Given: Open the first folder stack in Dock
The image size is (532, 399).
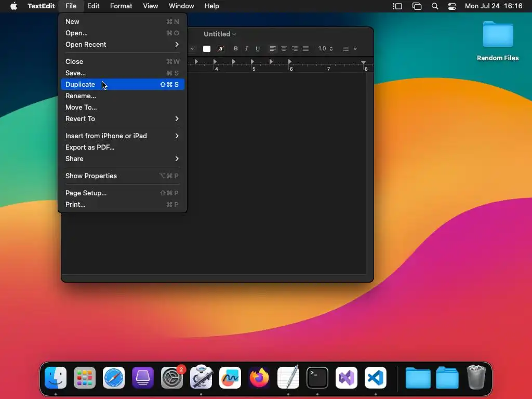Looking at the screenshot, I should pos(418,378).
